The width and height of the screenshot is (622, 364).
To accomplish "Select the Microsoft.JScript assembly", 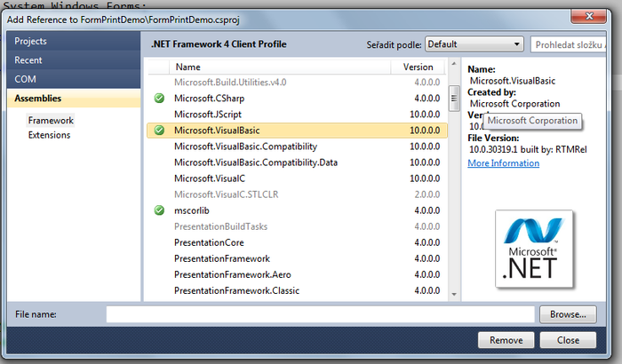I will coord(297,115).
